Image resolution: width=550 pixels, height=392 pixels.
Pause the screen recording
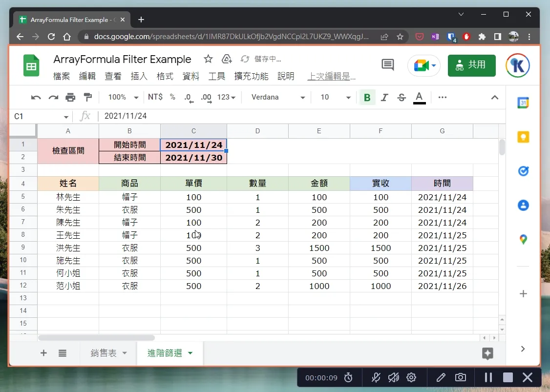point(488,378)
